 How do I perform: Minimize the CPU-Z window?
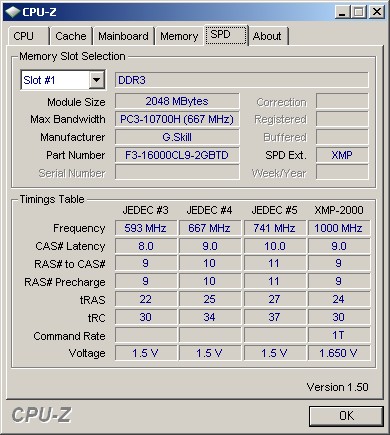coord(342,12)
